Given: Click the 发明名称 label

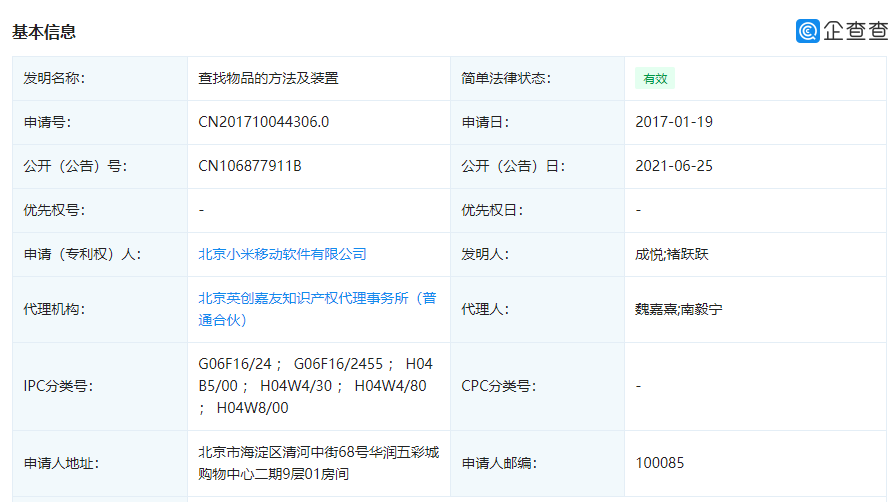Looking at the screenshot, I should 54,78.
